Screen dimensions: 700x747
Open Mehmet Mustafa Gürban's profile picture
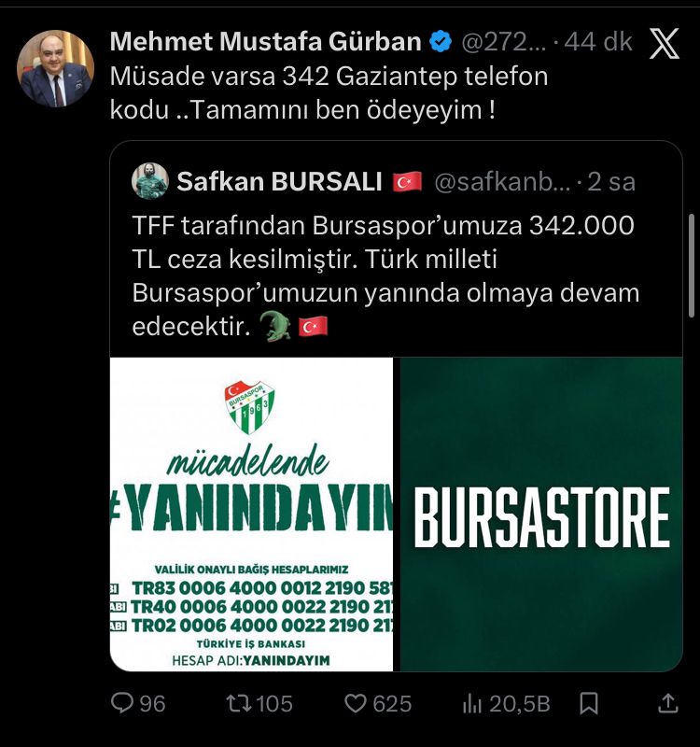tap(55, 68)
